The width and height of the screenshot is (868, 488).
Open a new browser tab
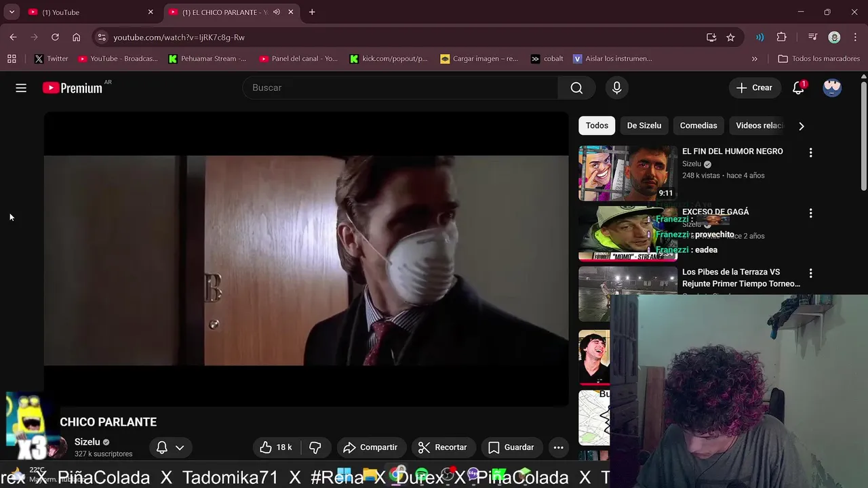[312, 12]
